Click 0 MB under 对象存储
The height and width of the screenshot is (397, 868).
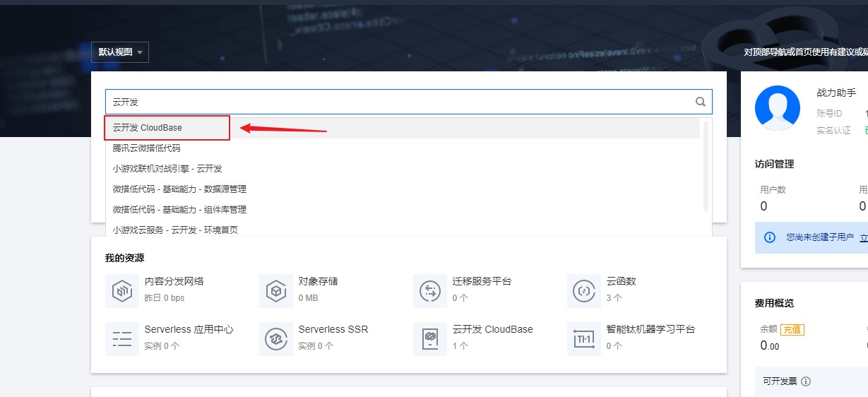(x=309, y=298)
